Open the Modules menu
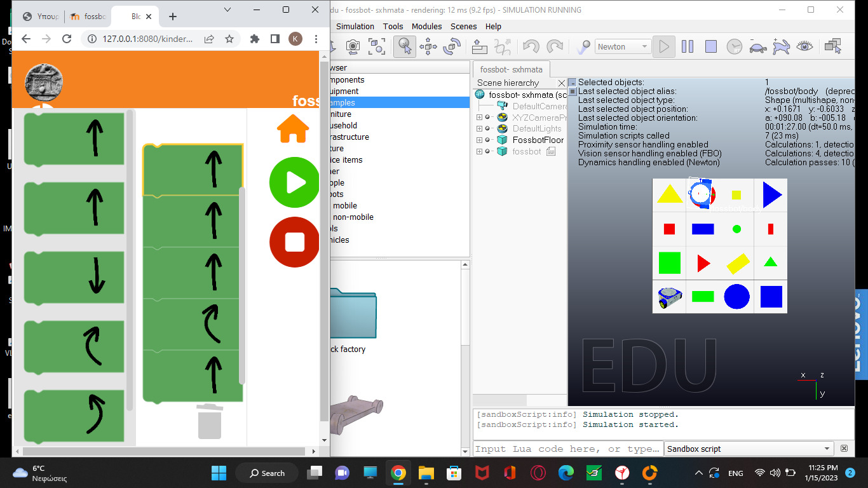868x488 pixels. [x=426, y=27]
